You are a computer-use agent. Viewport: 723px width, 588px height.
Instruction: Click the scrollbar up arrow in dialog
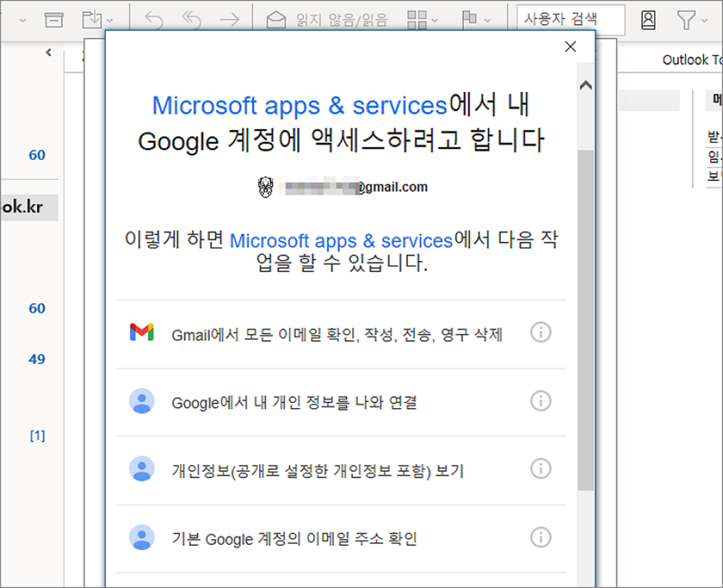pyautogui.click(x=586, y=86)
